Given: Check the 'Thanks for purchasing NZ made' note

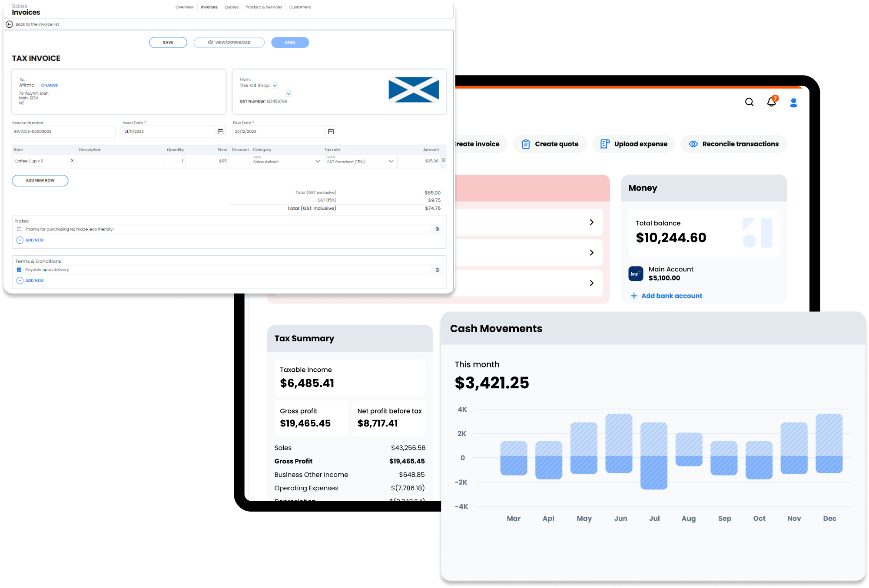Looking at the screenshot, I should [x=19, y=229].
